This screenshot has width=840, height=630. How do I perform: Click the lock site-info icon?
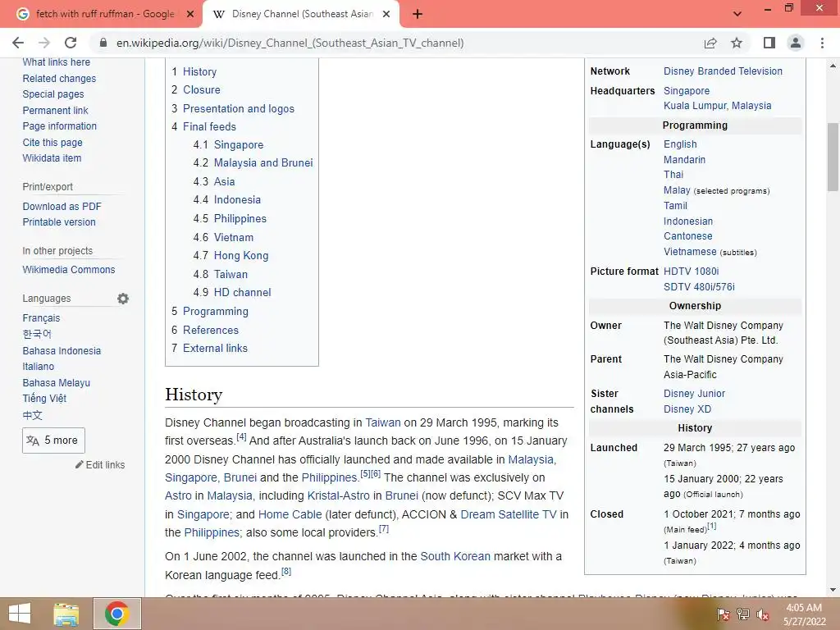103,43
